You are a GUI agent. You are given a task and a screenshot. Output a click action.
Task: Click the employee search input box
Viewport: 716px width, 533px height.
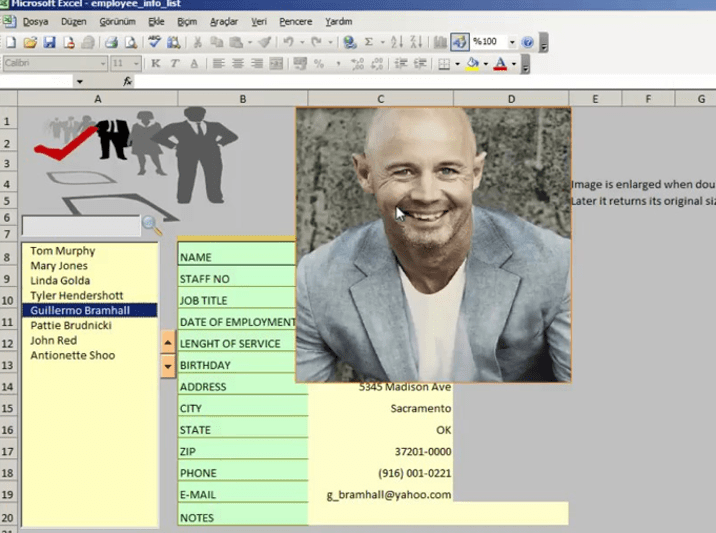[81, 226]
